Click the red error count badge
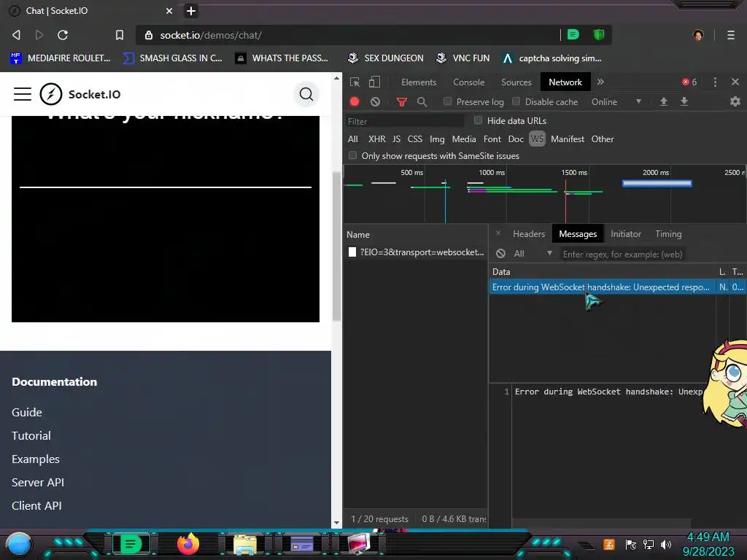747x560 pixels. (x=689, y=82)
